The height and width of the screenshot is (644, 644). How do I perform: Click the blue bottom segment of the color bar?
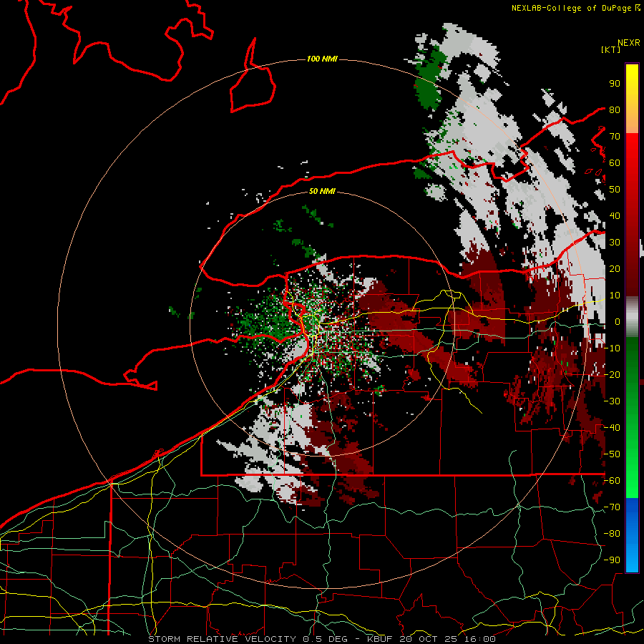632,535
